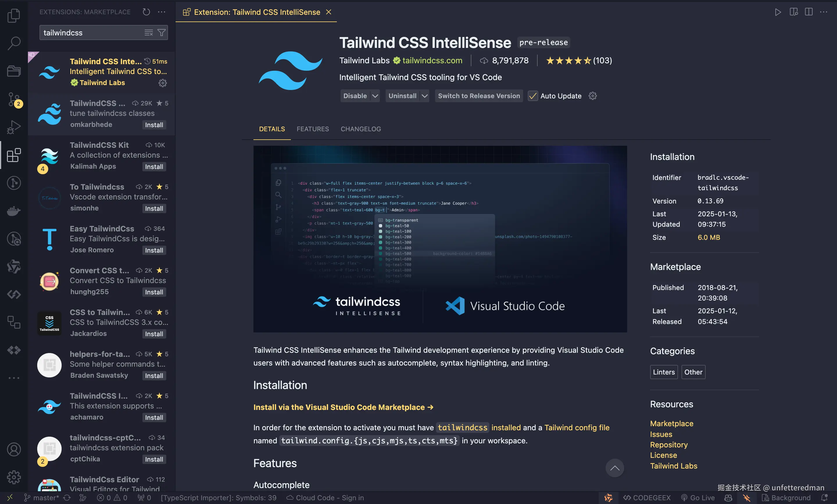Click Switch to Release Version button
The width and height of the screenshot is (837, 504).
pyautogui.click(x=479, y=96)
